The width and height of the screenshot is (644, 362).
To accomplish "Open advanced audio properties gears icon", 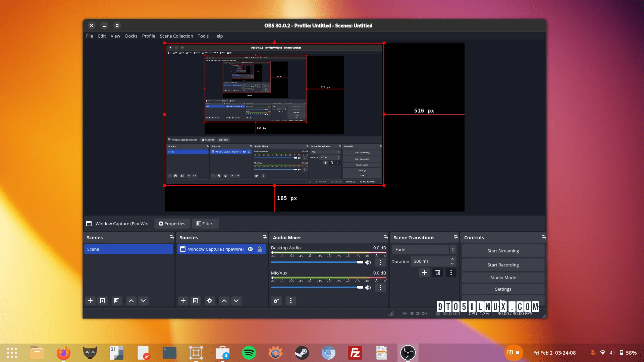I will coord(276,301).
